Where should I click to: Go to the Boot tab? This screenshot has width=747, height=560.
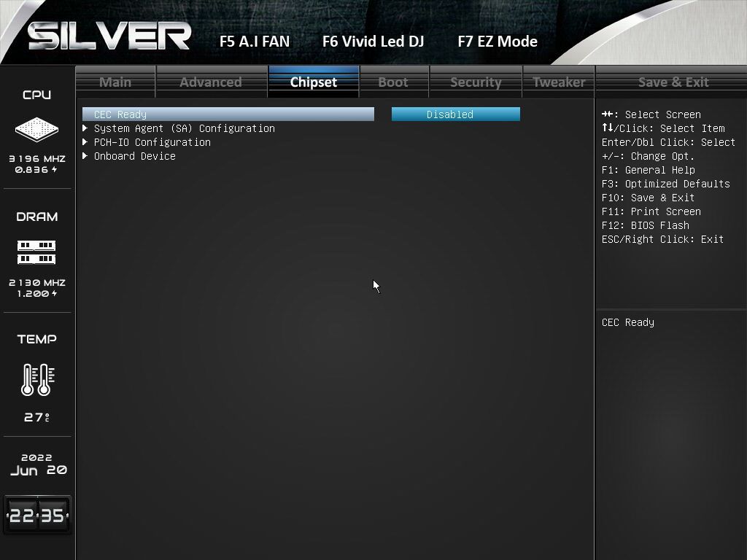(x=393, y=82)
